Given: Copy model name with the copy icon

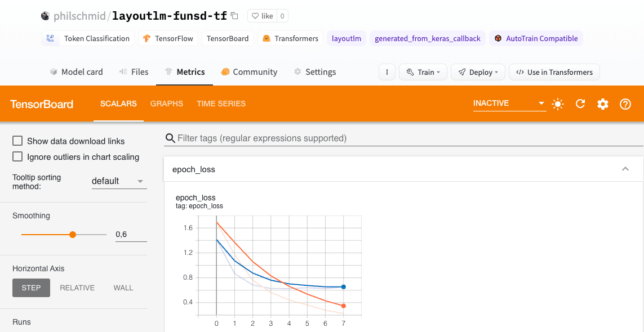Looking at the screenshot, I should pyautogui.click(x=234, y=16).
